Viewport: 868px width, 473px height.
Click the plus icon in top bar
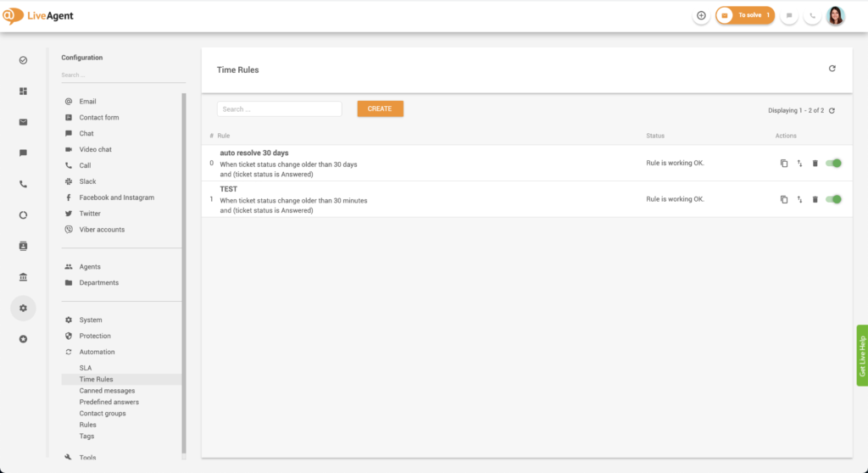click(x=701, y=15)
